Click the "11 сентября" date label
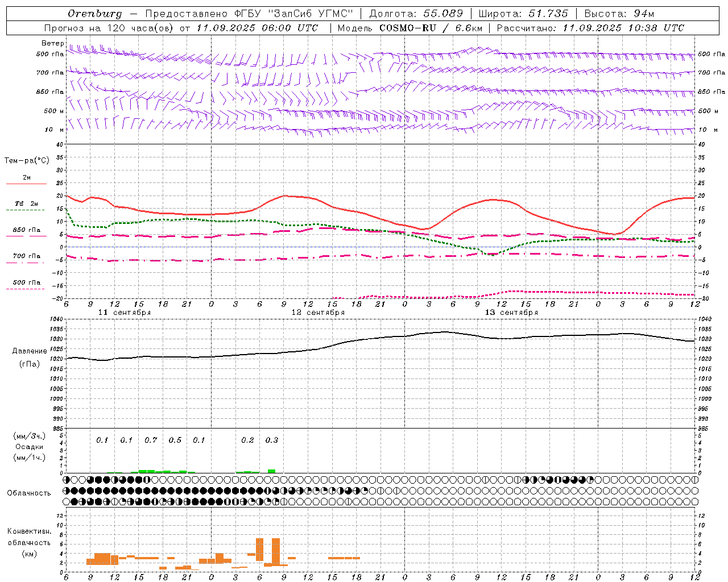This screenshot has width=728, height=582. pos(125,313)
